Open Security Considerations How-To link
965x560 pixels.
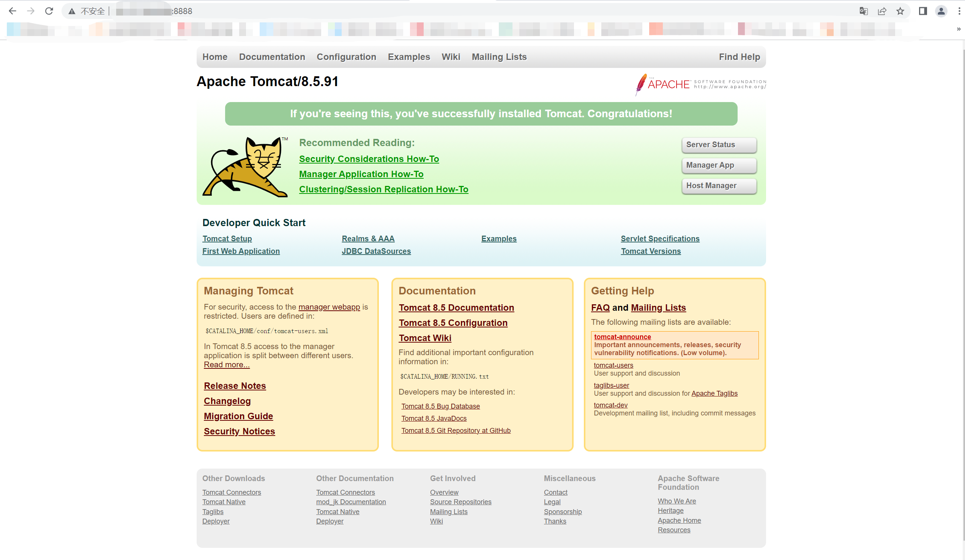pos(369,159)
